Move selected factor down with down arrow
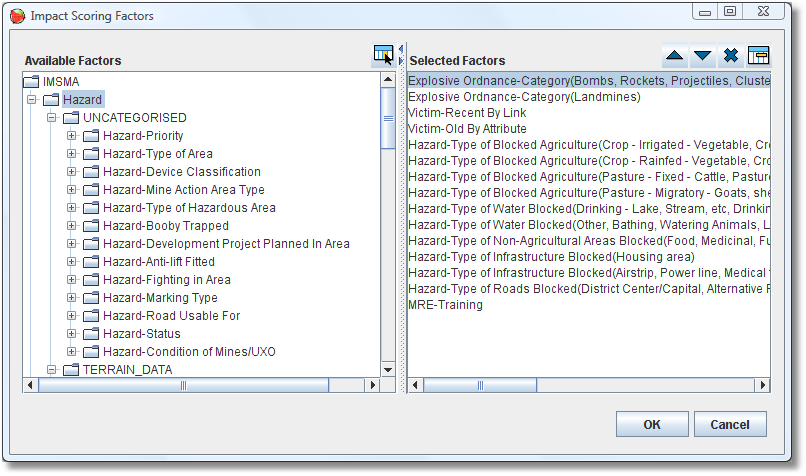The height and width of the screenshot is (476, 806). (703, 56)
